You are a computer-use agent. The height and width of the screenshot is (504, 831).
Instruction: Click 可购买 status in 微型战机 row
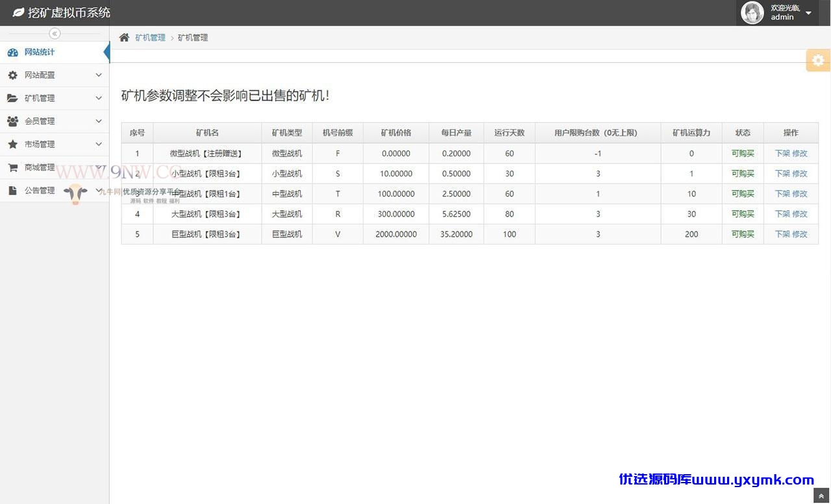pyautogui.click(x=743, y=154)
